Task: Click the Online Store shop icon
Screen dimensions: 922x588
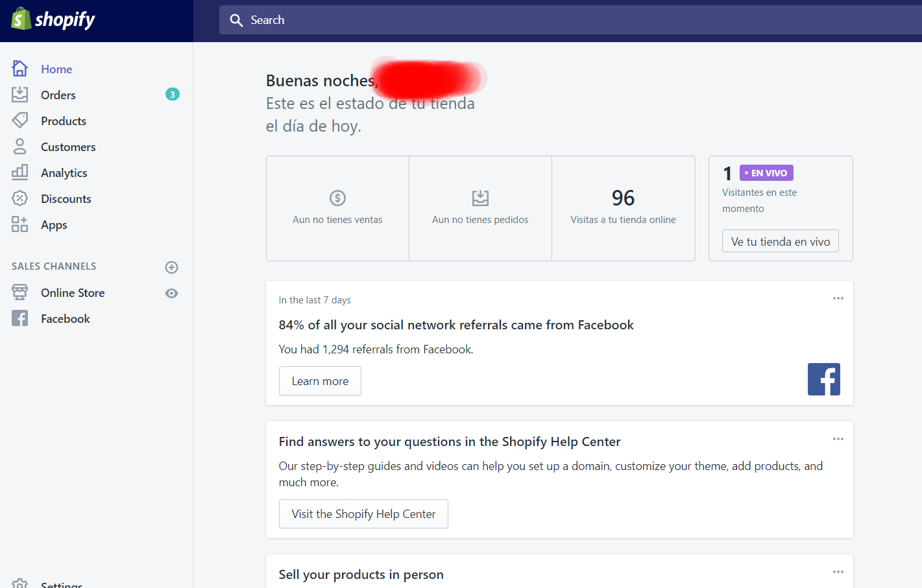Action: 20,292
